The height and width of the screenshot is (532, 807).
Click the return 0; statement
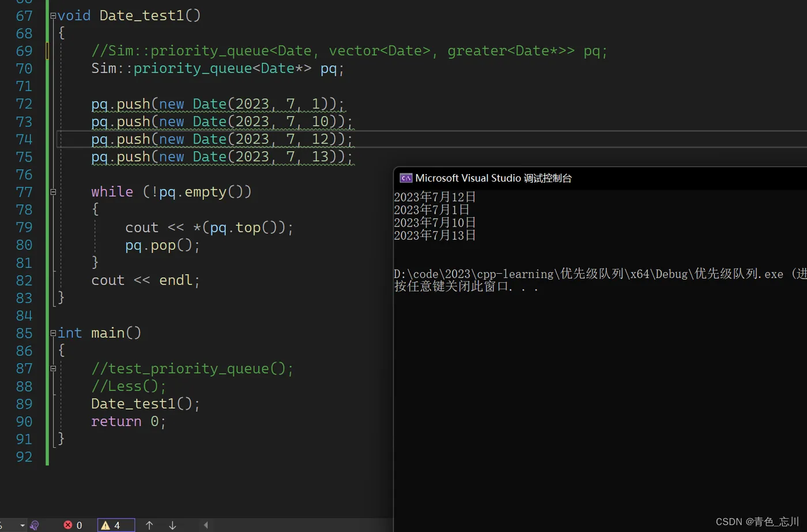tap(129, 421)
